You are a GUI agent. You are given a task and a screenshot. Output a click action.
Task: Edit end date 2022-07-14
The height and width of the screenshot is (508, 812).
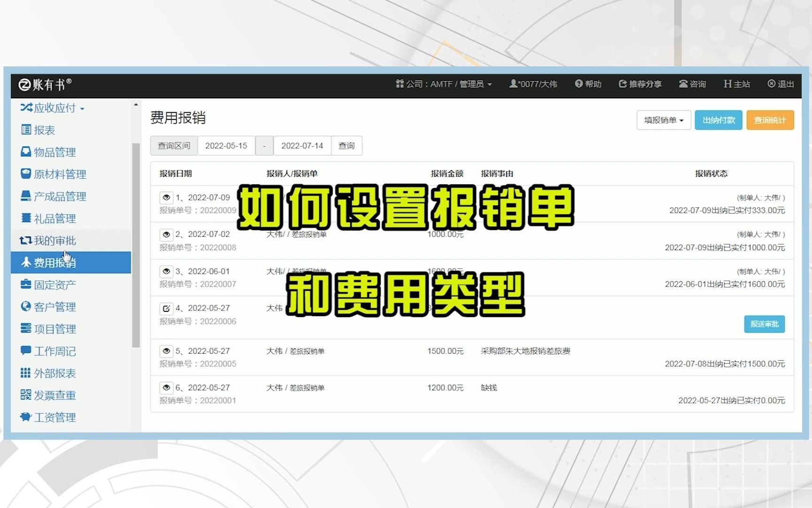[x=302, y=146]
